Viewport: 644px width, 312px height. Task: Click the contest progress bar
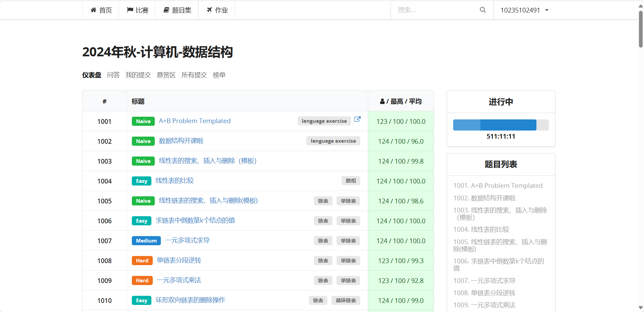(x=501, y=125)
